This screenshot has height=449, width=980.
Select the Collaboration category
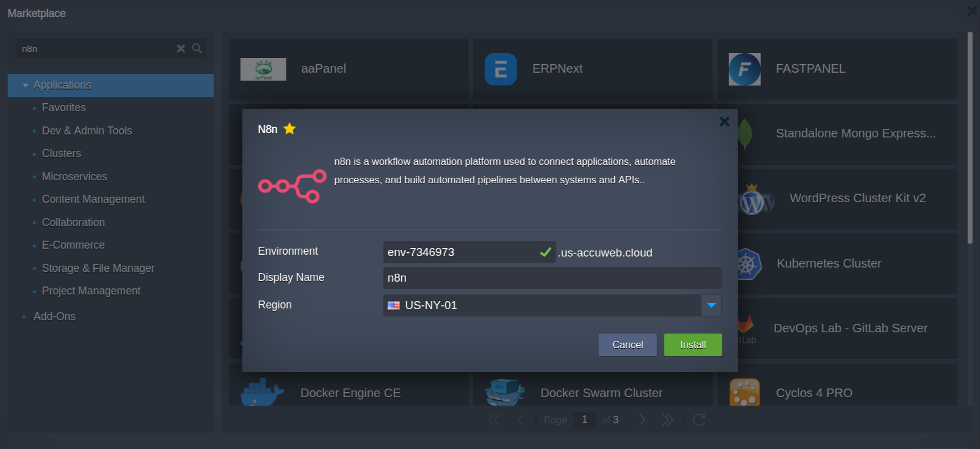point(73,222)
